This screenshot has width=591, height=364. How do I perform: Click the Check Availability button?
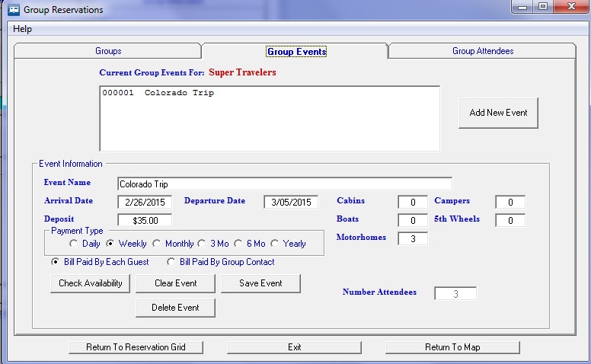(x=90, y=283)
